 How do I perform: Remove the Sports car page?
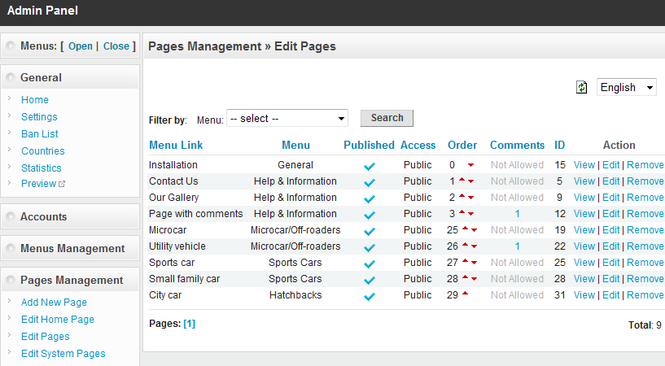tap(645, 263)
